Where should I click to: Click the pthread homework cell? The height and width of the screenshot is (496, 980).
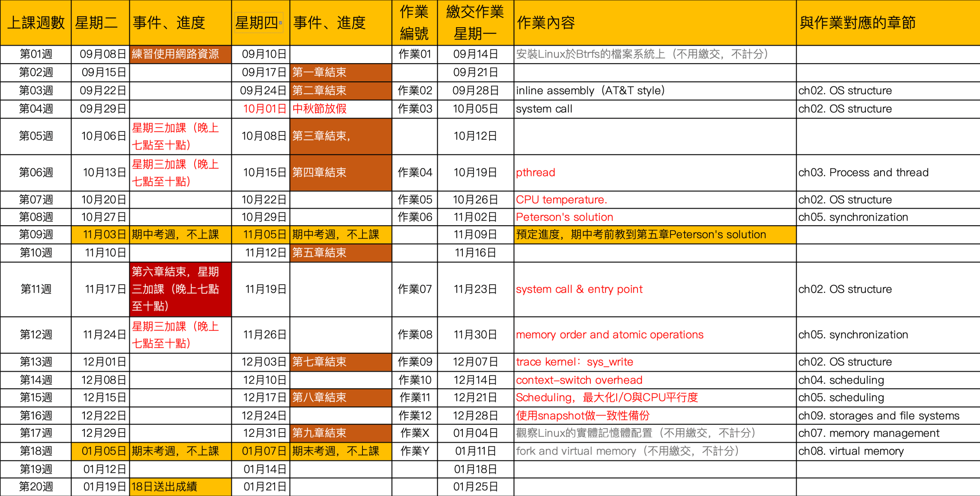pyautogui.click(x=535, y=173)
